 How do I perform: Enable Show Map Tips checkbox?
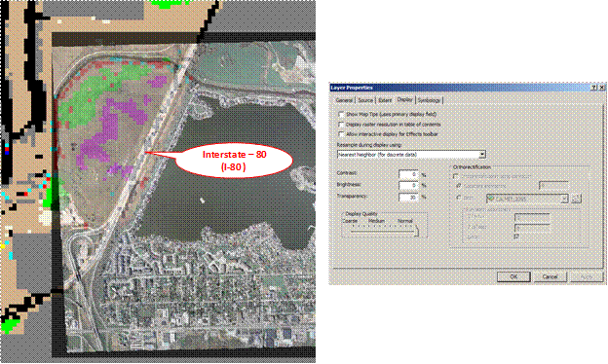click(x=341, y=115)
